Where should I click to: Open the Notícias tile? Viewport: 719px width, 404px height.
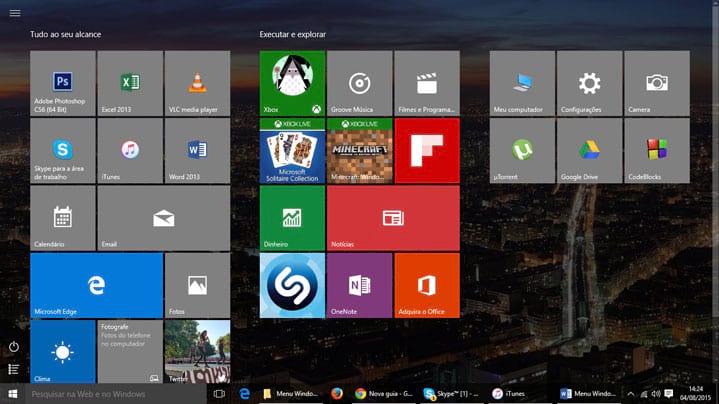393,218
